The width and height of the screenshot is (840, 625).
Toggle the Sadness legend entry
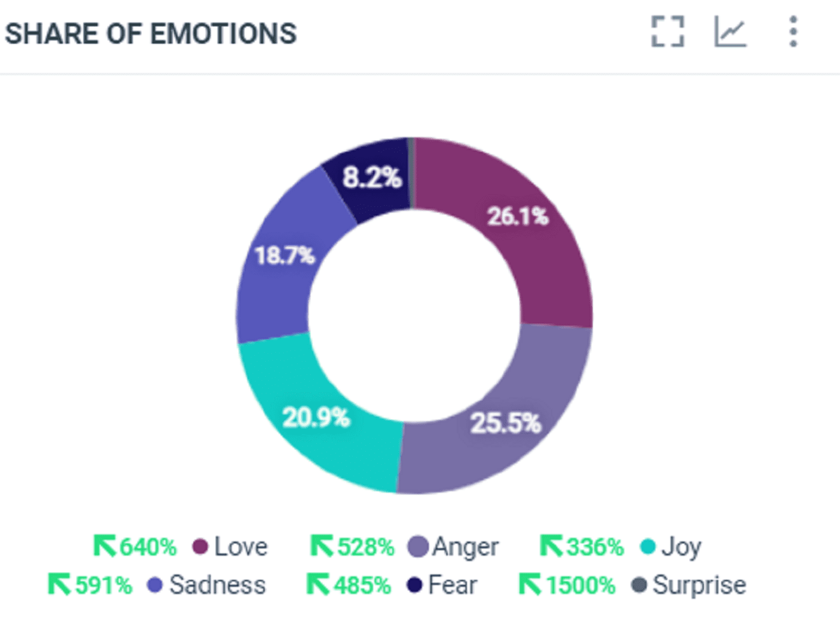217,585
